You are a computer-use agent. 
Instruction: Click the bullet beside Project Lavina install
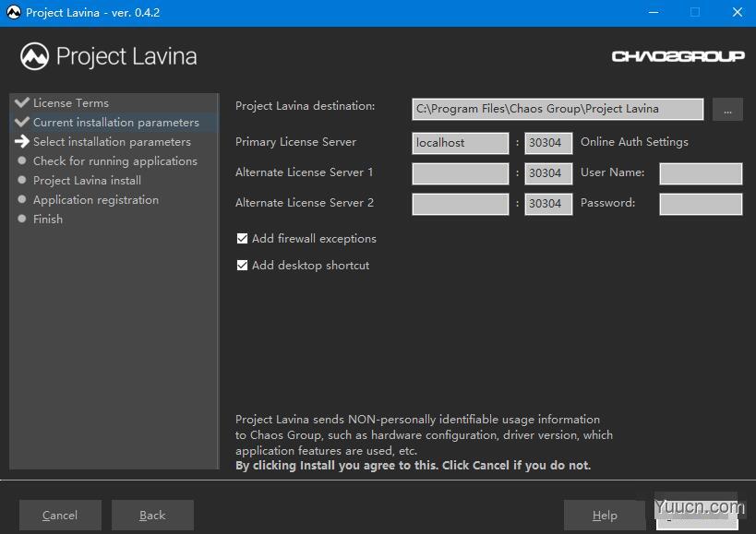[22, 180]
